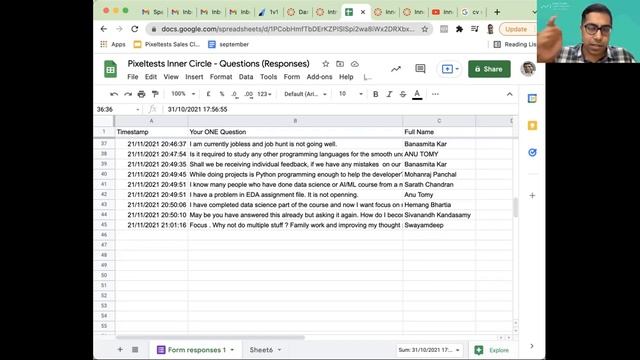640x360 pixels.
Task: Open the 123 number format dropdown
Action: pos(264,94)
